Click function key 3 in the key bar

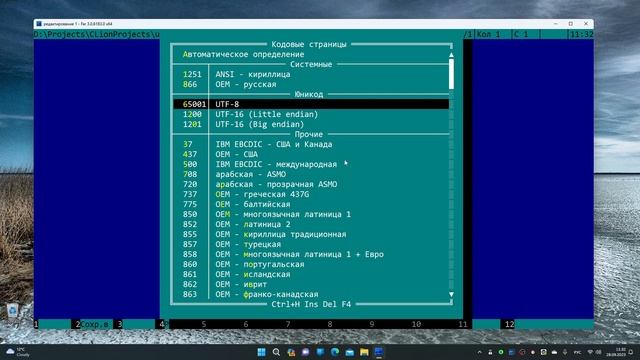pos(136,324)
